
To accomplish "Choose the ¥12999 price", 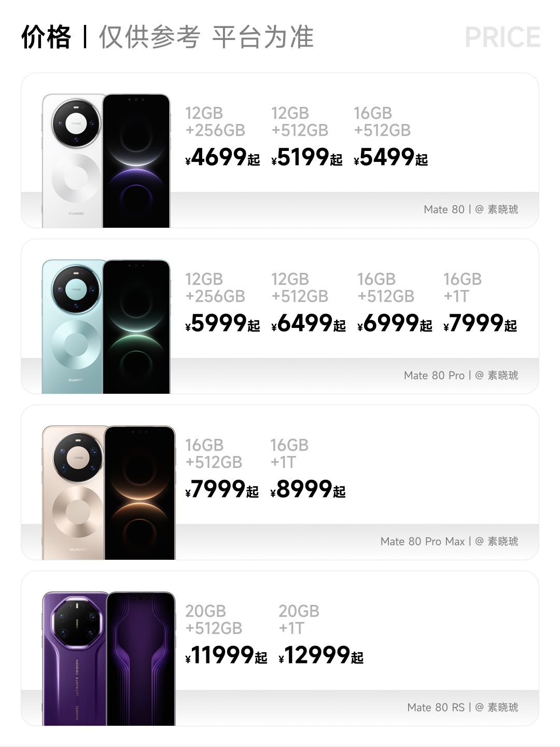I will [x=321, y=655].
